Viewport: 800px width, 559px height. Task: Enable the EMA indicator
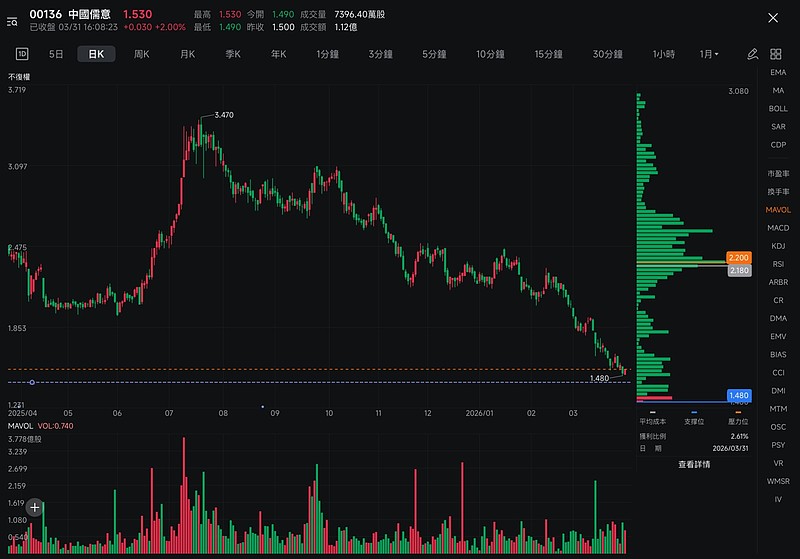coord(778,72)
